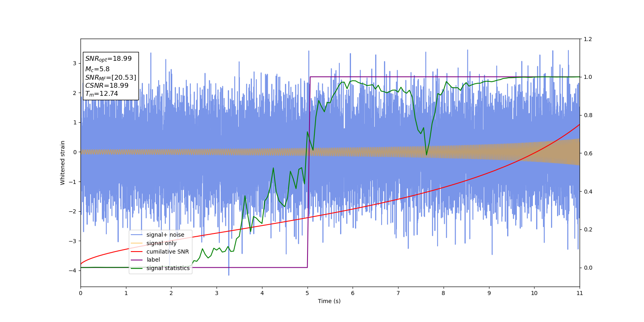Click the Tm=12.74 annotation text
Viewport: 644px width, 322px height.
click(101, 94)
